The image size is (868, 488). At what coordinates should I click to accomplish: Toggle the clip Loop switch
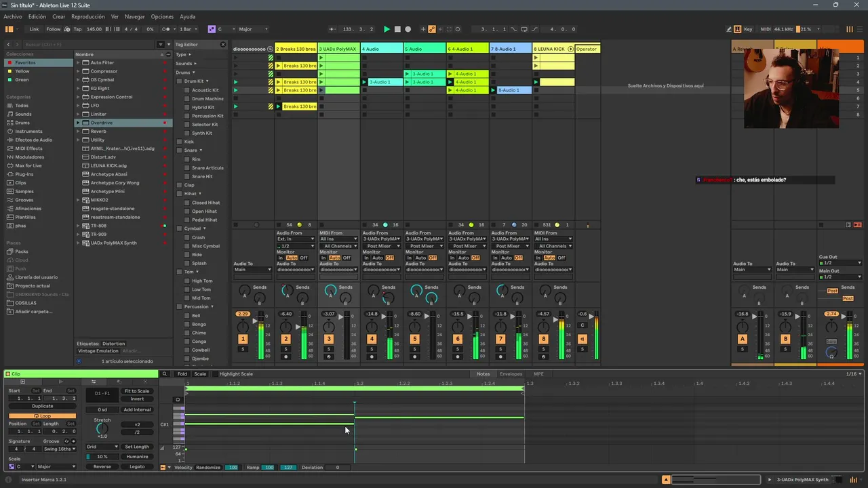pyautogui.click(x=42, y=415)
